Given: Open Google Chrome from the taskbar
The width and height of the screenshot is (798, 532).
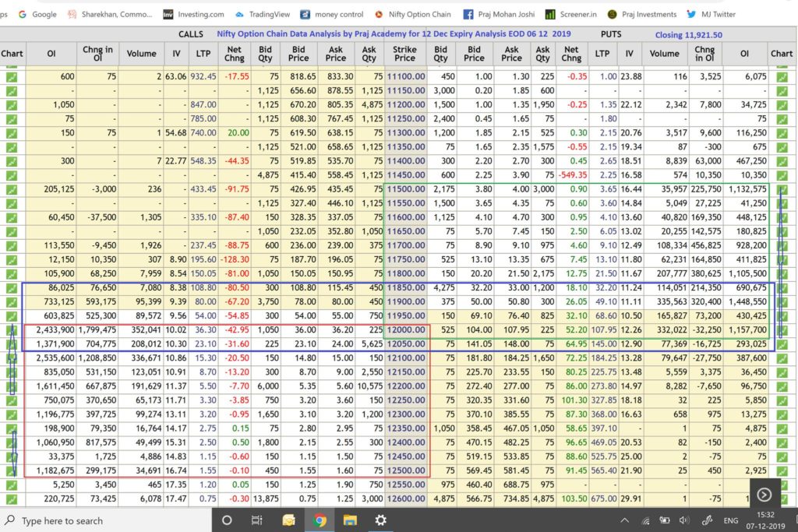Looking at the screenshot, I should click(x=320, y=520).
